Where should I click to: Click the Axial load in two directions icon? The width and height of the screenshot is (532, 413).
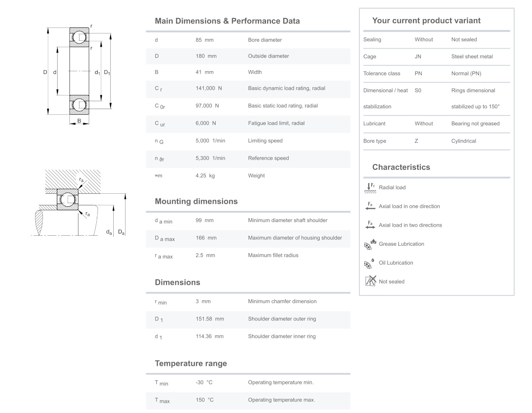[x=370, y=225]
